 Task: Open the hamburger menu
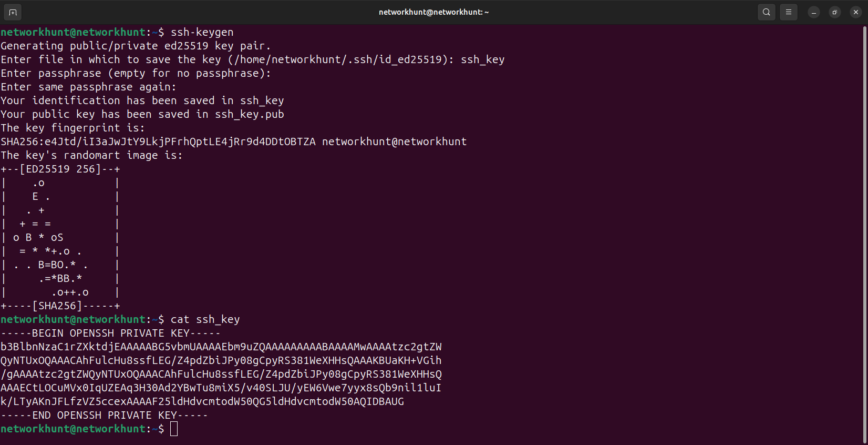(789, 12)
